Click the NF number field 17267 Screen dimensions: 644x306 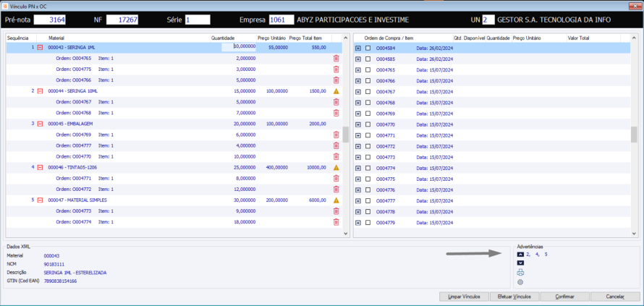coord(122,20)
